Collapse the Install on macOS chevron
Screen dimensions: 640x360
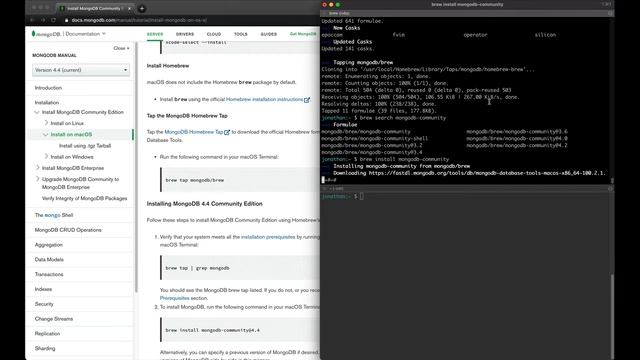[45, 134]
